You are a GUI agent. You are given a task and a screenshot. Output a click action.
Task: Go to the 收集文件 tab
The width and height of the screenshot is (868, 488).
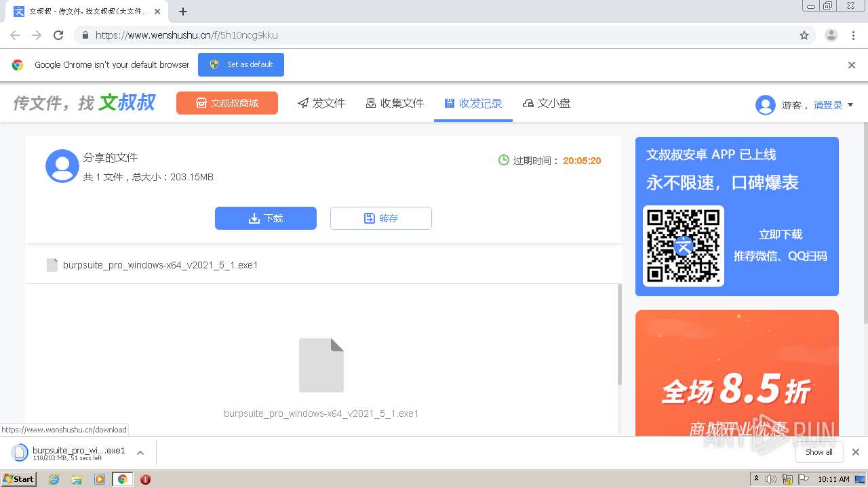click(x=395, y=103)
